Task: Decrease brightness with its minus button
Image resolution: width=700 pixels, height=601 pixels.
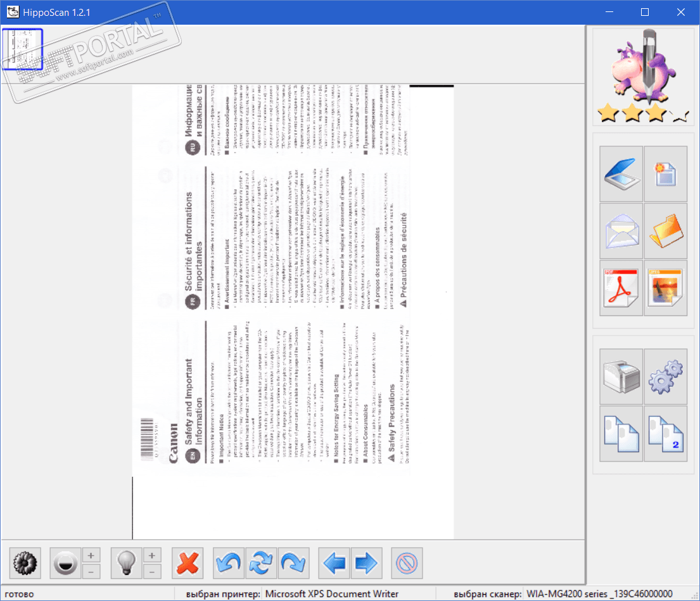Action: [x=152, y=572]
